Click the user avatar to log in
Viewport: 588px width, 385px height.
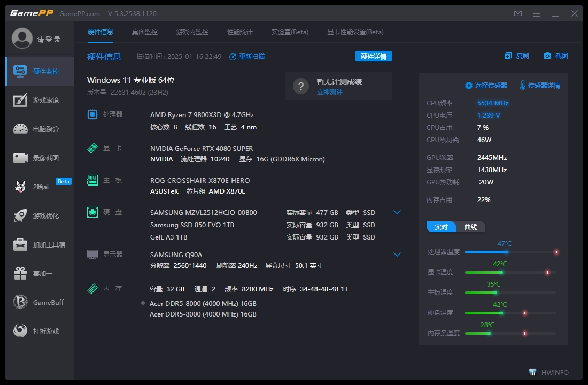22,38
